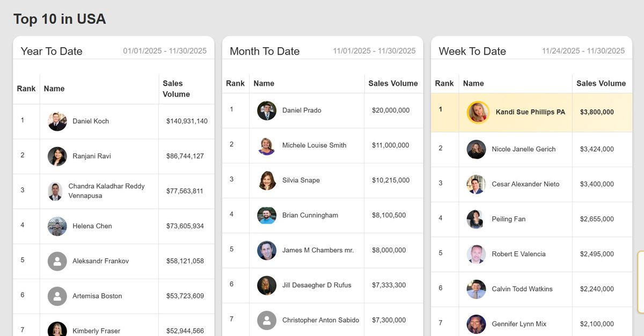Click the name Michele Louise Smith
The width and height of the screenshot is (644, 336).
tap(314, 145)
